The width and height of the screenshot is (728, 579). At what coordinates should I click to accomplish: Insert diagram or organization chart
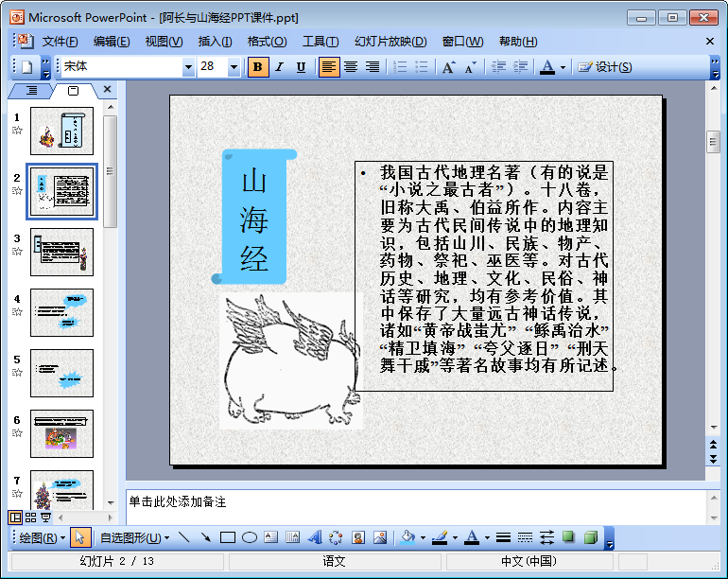coord(336,537)
